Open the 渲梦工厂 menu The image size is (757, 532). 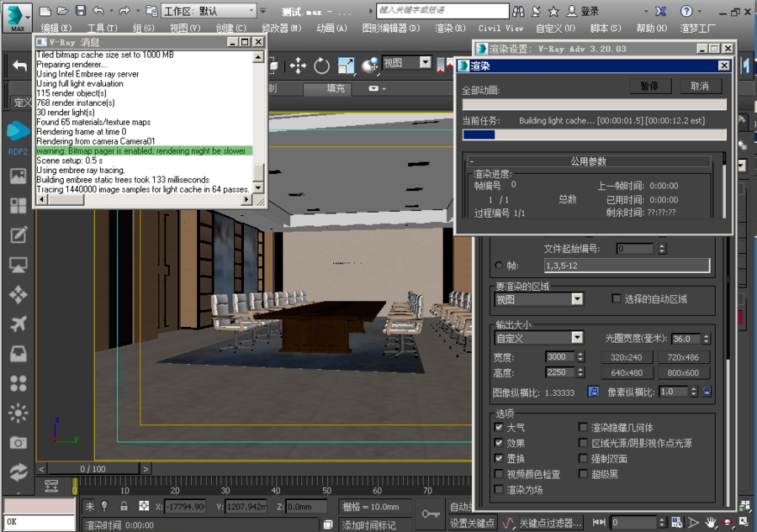[697, 29]
